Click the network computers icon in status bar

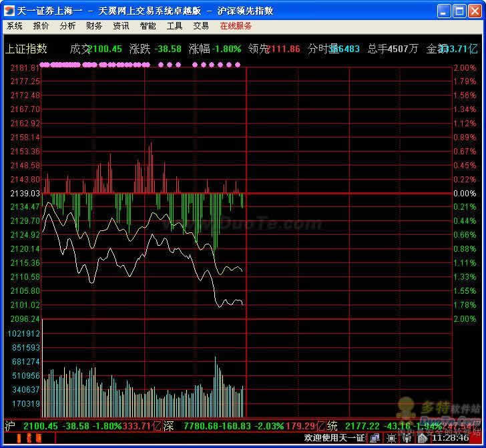click(375, 438)
